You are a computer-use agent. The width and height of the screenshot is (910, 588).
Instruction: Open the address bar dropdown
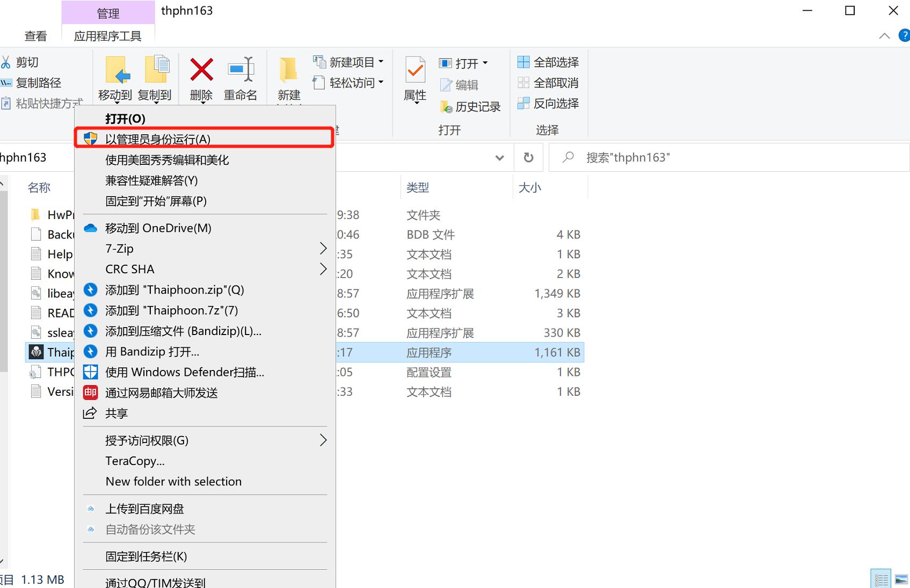coord(500,157)
